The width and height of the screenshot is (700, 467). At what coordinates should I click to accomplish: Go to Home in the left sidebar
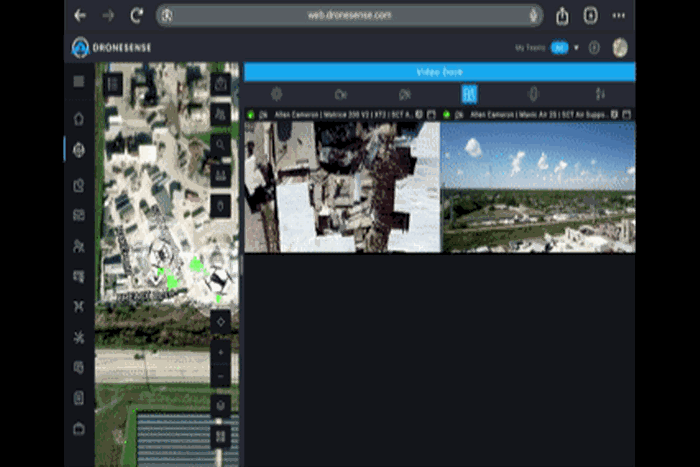[x=79, y=118]
